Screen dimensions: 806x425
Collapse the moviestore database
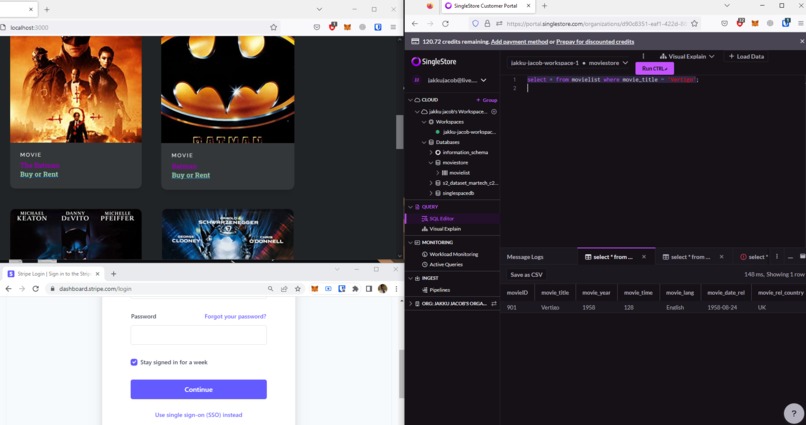click(x=431, y=162)
